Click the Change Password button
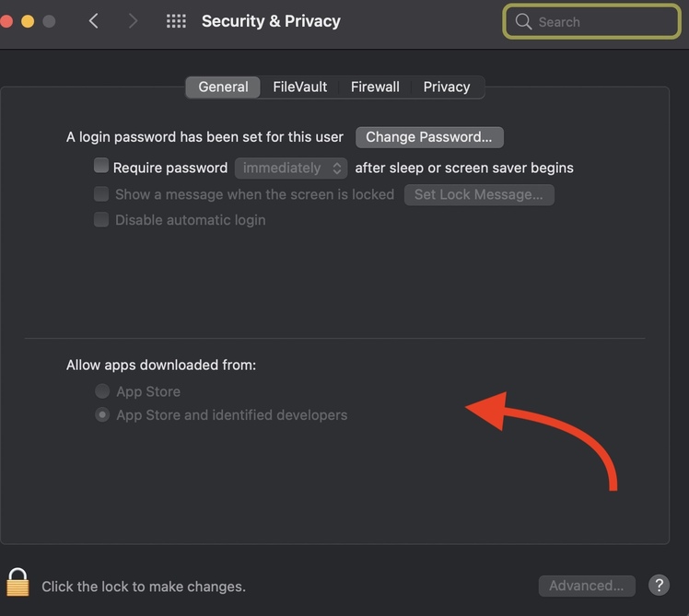Viewport: 689px width, 616px height. coord(429,137)
